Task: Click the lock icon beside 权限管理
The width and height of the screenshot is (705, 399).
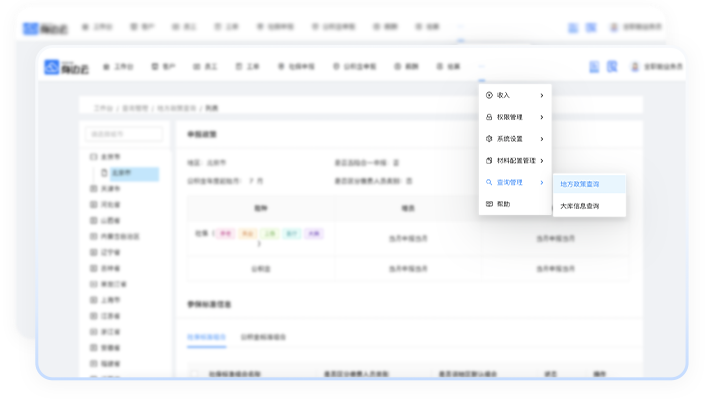Action: coord(489,117)
